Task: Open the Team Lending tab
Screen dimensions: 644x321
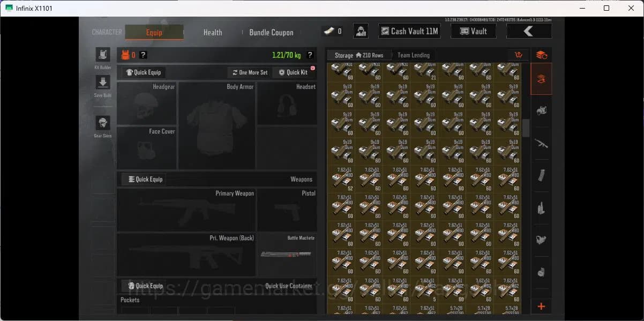Action: point(413,55)
